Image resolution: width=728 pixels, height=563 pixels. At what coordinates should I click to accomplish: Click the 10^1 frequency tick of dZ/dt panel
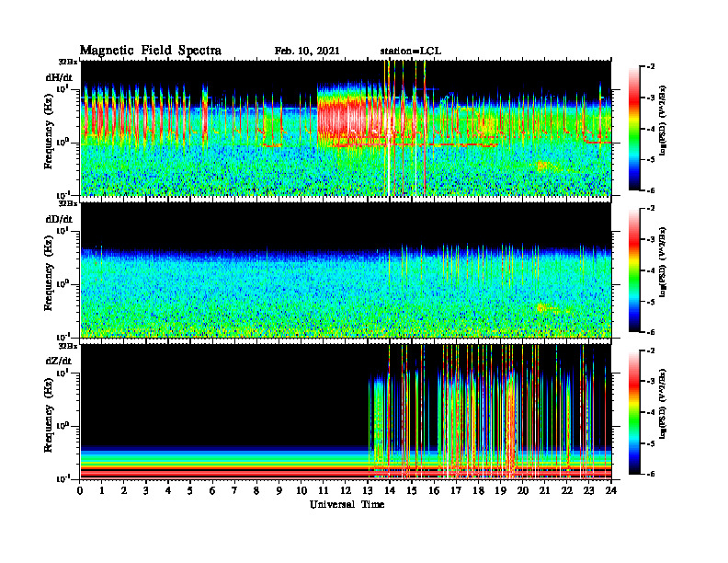point(63,373)
